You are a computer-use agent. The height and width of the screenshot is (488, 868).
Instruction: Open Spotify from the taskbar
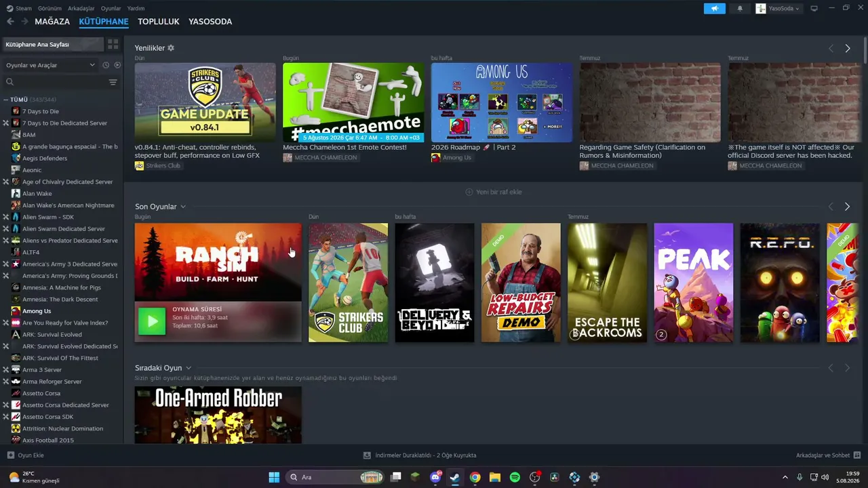515,477
